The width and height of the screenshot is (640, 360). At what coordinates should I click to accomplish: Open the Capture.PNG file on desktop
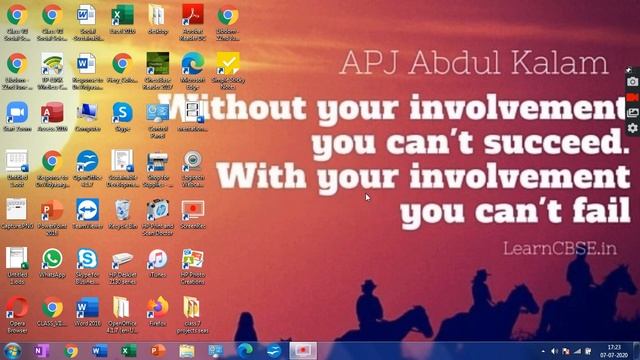(x=17, y=213)
